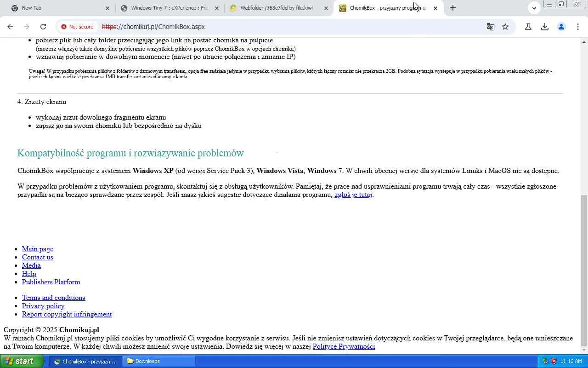Open a new browser tab with plus button

coord(453,8)
